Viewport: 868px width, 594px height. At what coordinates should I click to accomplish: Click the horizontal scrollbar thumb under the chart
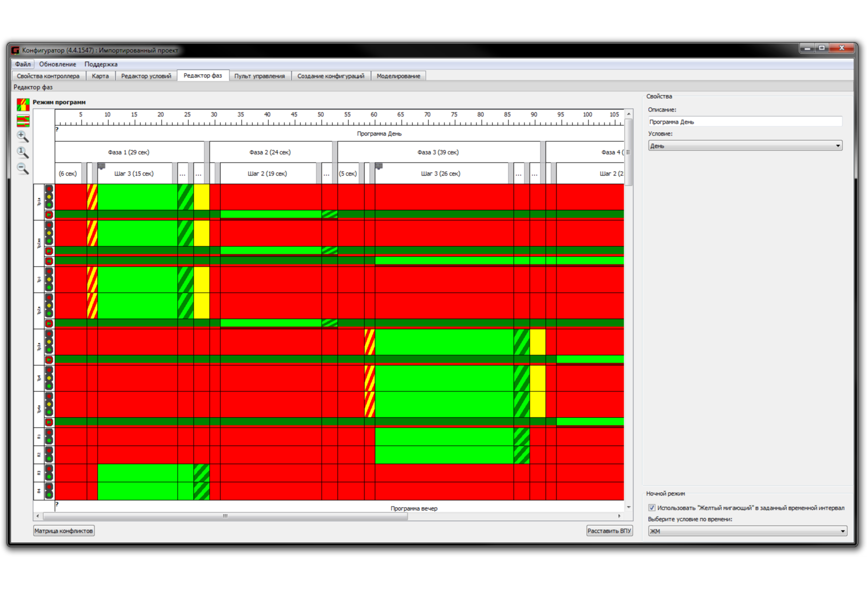point(225,516)
